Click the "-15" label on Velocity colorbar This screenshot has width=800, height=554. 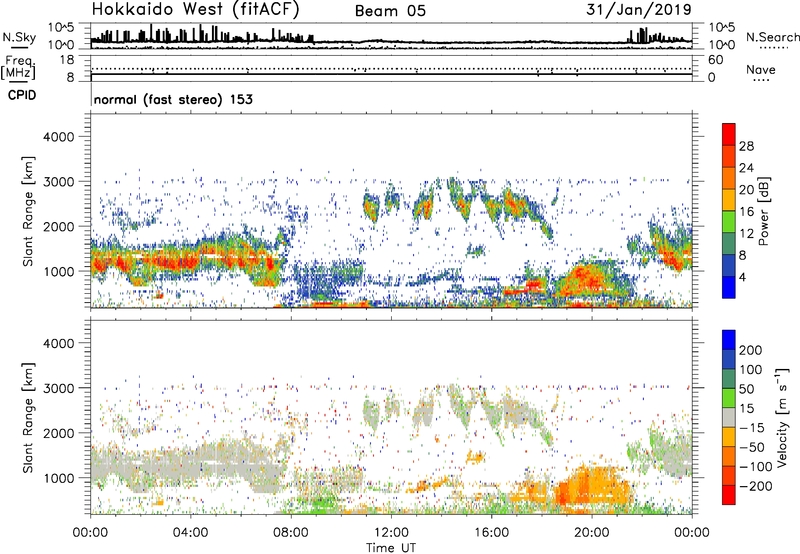click(x=752, y=427)
